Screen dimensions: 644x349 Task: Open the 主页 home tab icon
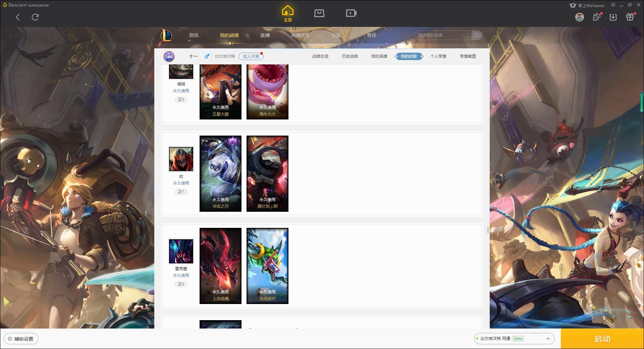[x=288, y=14]
